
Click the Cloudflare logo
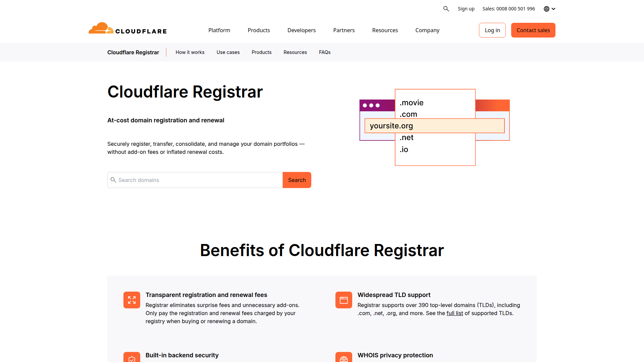127,28
